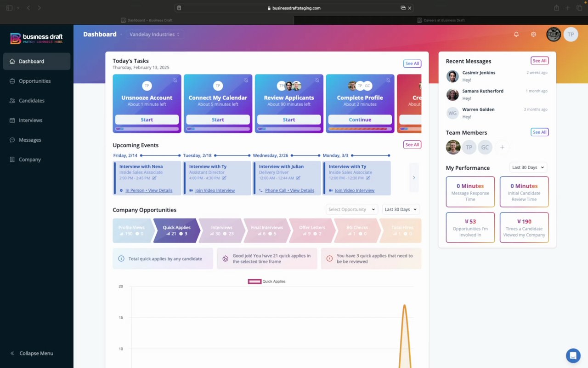The height and width of the screenshot is (368, 588).
Task: Collapse the sidebar menu
Action: tap(32, 353)
